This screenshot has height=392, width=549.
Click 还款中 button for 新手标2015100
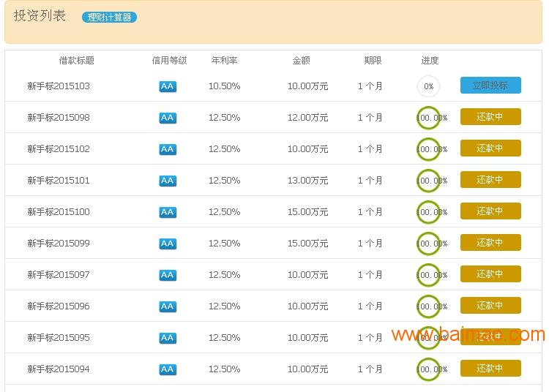pos(490,211)
